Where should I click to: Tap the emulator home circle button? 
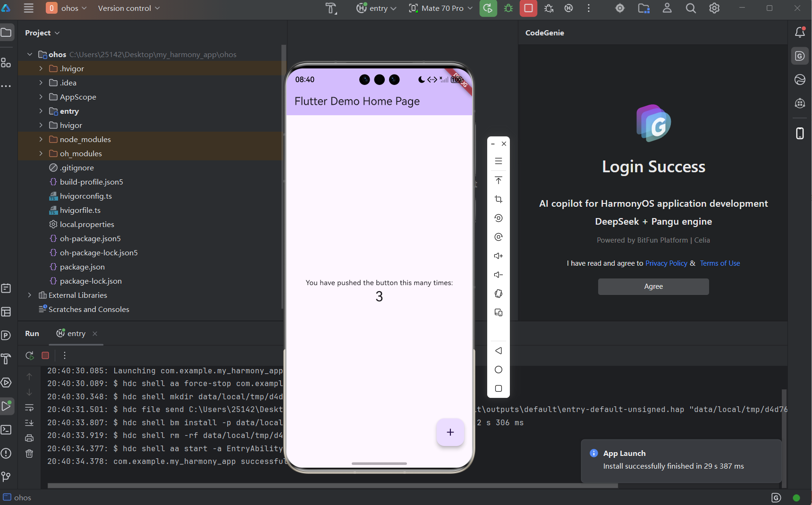tap(499, 370)
